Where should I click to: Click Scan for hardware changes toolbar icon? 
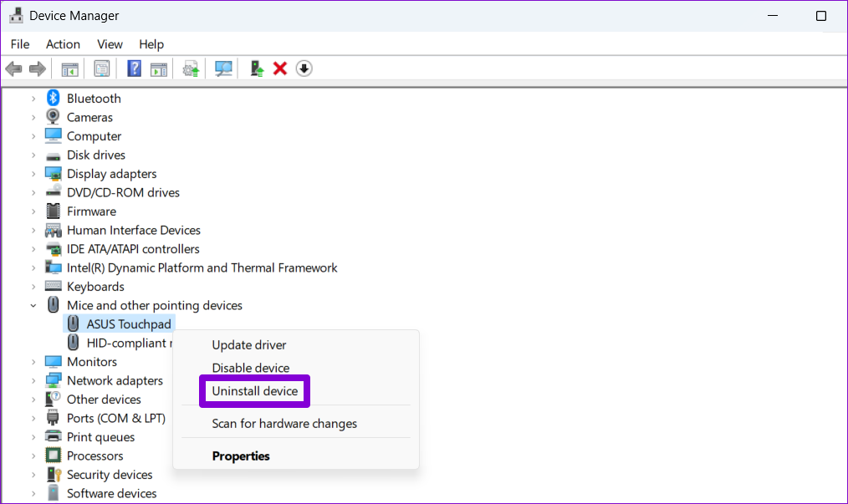coord(223,69)
